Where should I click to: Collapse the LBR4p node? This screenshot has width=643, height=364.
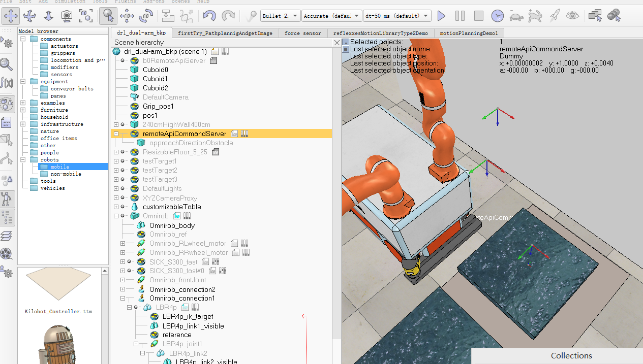[129, 307]
